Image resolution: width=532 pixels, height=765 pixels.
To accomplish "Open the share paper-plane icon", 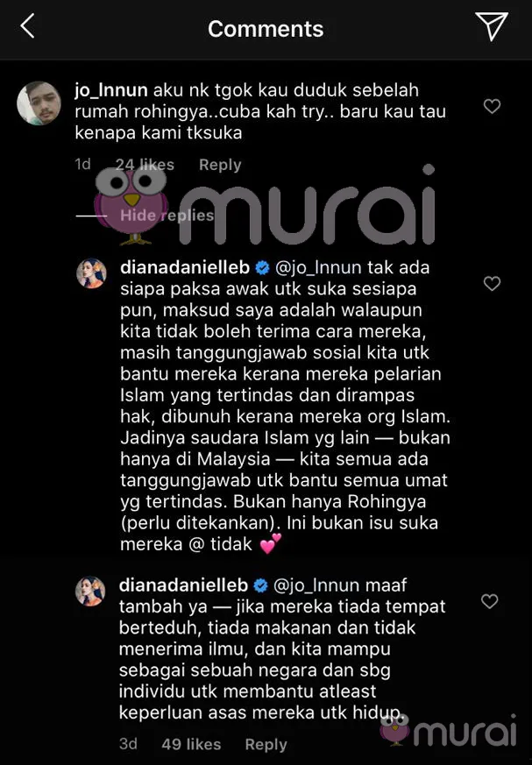I will 492,26.
